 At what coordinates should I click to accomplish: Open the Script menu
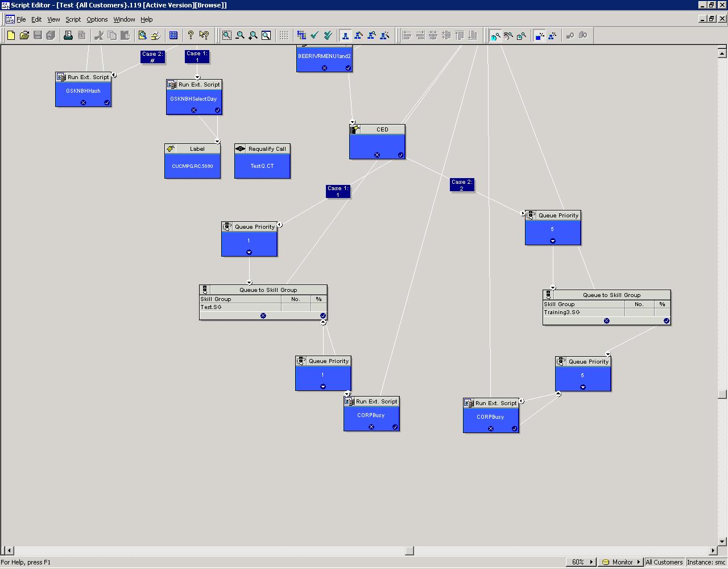click(x=73, y=19)
